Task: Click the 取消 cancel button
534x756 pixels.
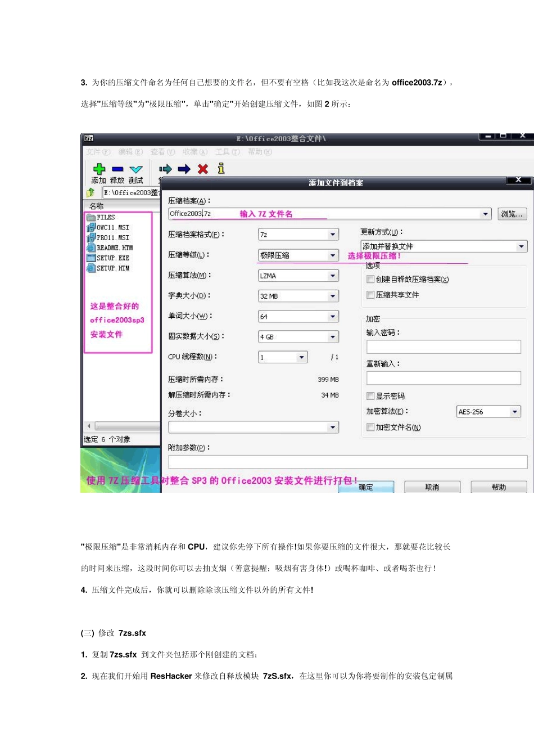Action: tap(432, 487)
